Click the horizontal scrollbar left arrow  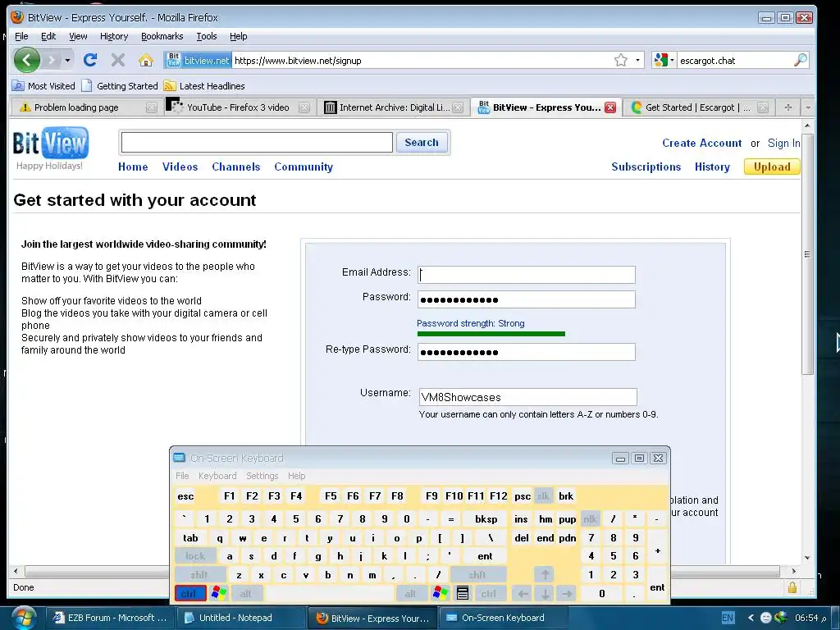click(x=16, y=571)
